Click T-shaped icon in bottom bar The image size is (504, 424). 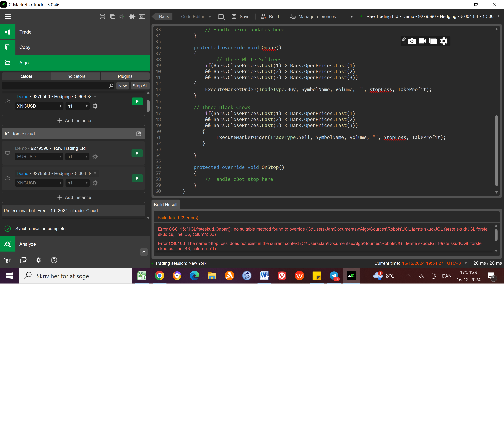(x=8, y=260)
